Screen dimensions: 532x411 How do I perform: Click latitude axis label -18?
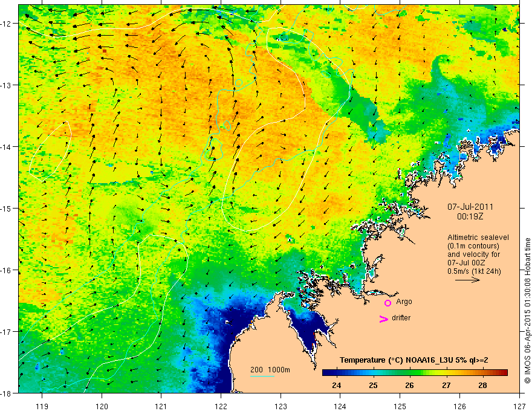[x=6, y=393]
